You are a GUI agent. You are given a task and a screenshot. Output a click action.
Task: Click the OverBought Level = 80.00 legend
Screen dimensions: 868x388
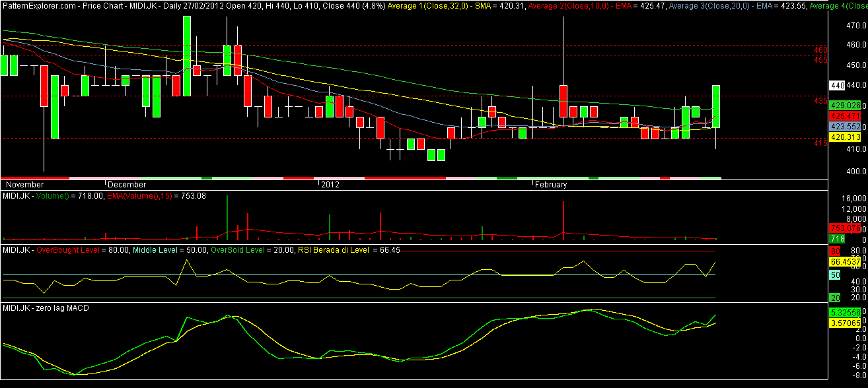pos(83,250)
